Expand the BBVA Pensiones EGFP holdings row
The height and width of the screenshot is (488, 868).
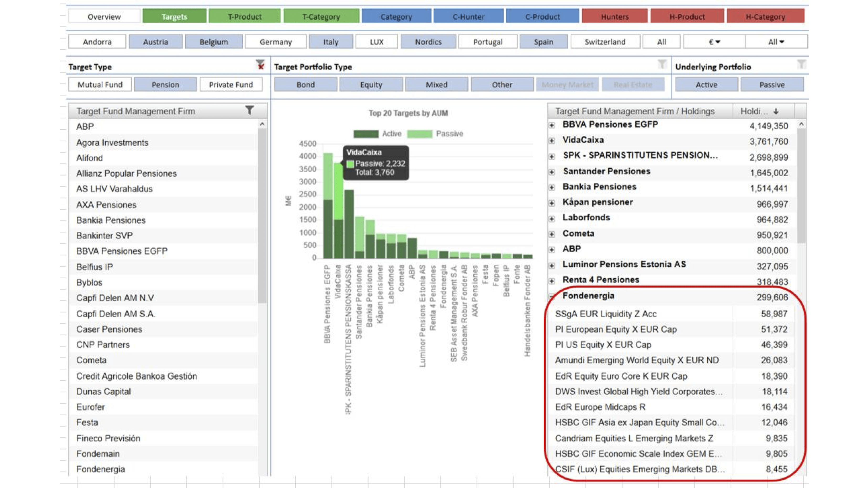pyautogui.click(x=552, y=125)
